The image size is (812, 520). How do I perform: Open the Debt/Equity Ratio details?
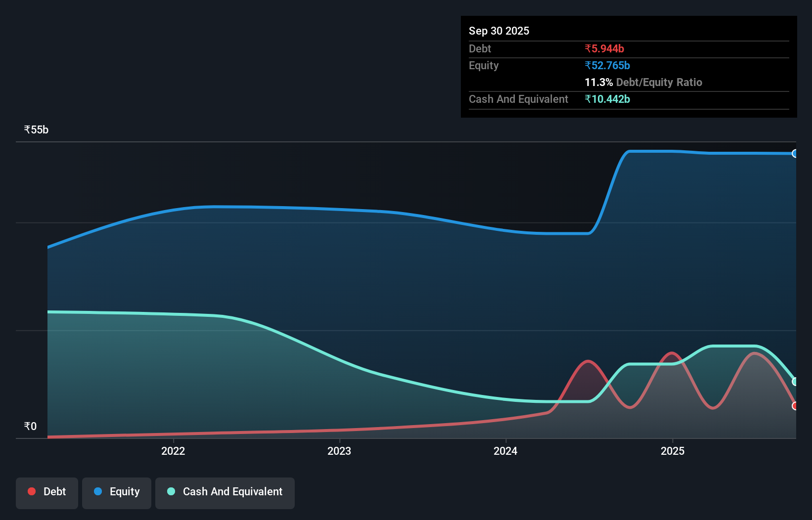click(643, 82)
